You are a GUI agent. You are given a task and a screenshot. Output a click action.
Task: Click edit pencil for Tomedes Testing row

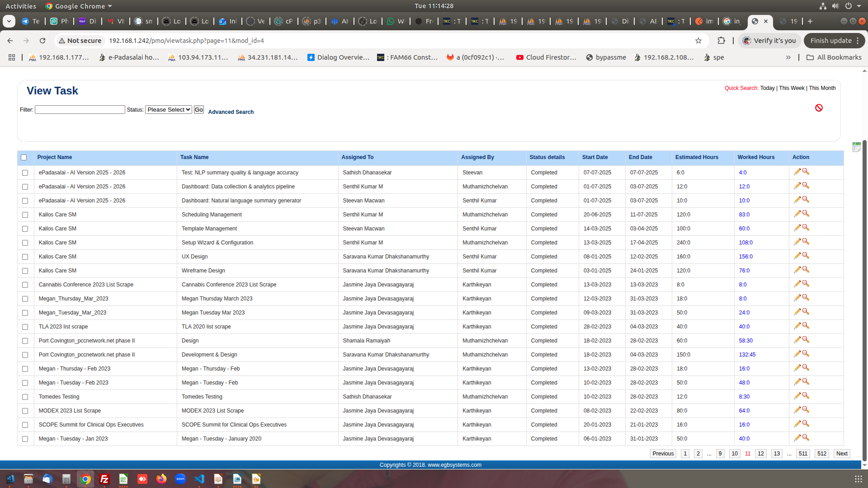click(797, 396)
